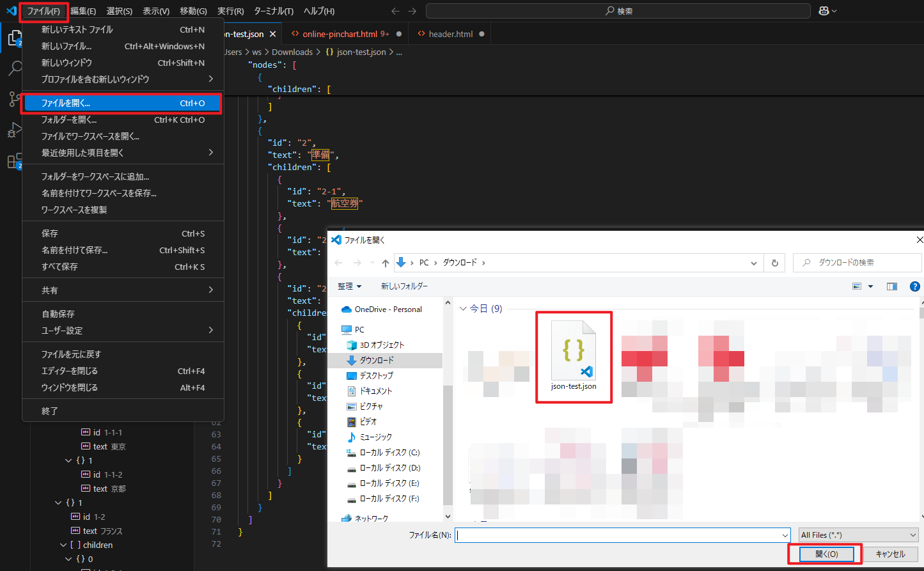
Task: Close the json-test.json editor tab
Action: click(273, 34)
